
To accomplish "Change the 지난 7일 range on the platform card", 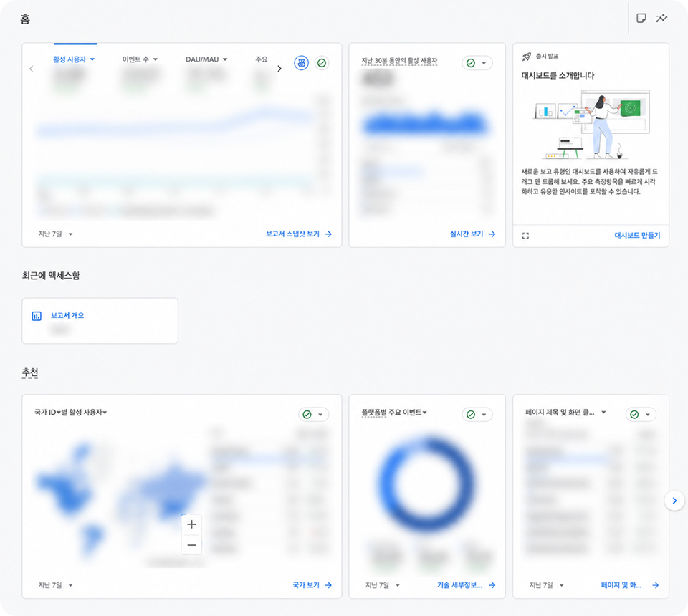I will 383,585.
